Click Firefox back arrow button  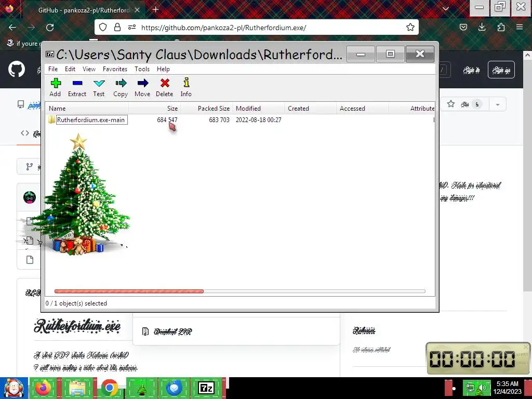pos(12,28)
